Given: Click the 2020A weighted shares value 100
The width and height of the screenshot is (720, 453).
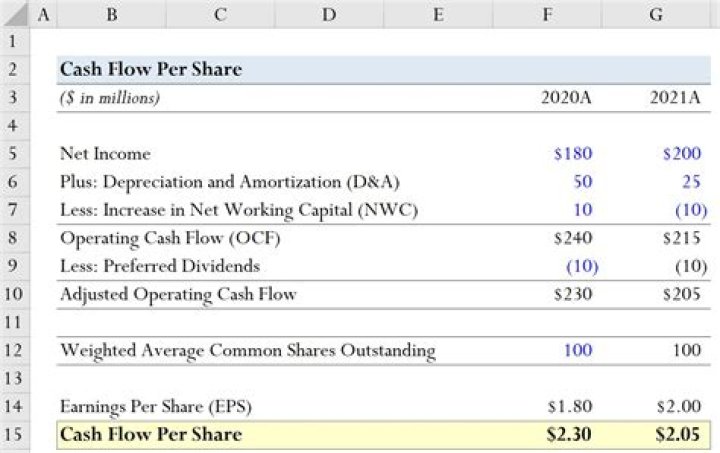Looking at the screenshot, I should pyautogui.click(x=578, y=350).
